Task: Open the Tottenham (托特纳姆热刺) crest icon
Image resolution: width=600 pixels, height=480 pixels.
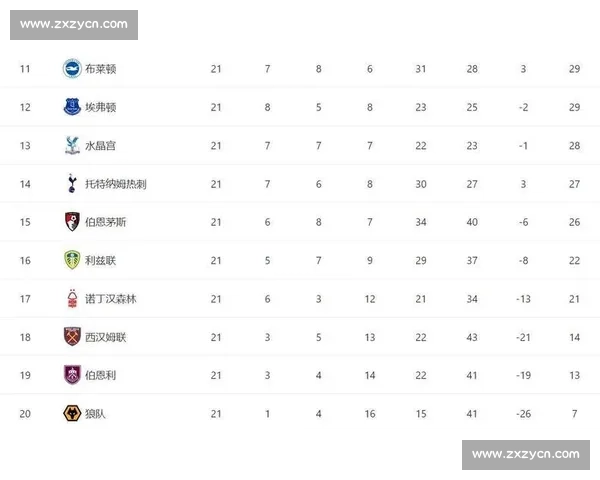Action: 72,184
